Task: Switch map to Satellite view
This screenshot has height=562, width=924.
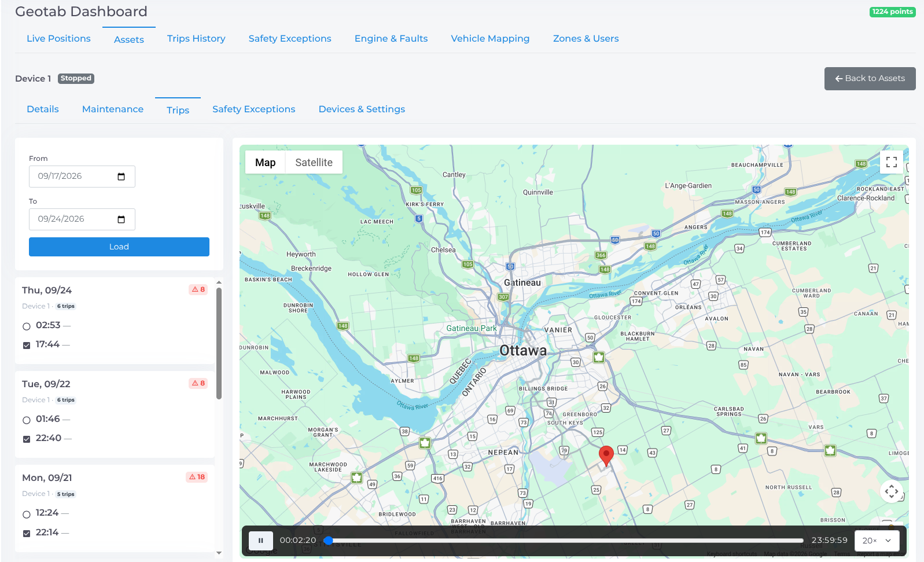Action: (314, 163)
